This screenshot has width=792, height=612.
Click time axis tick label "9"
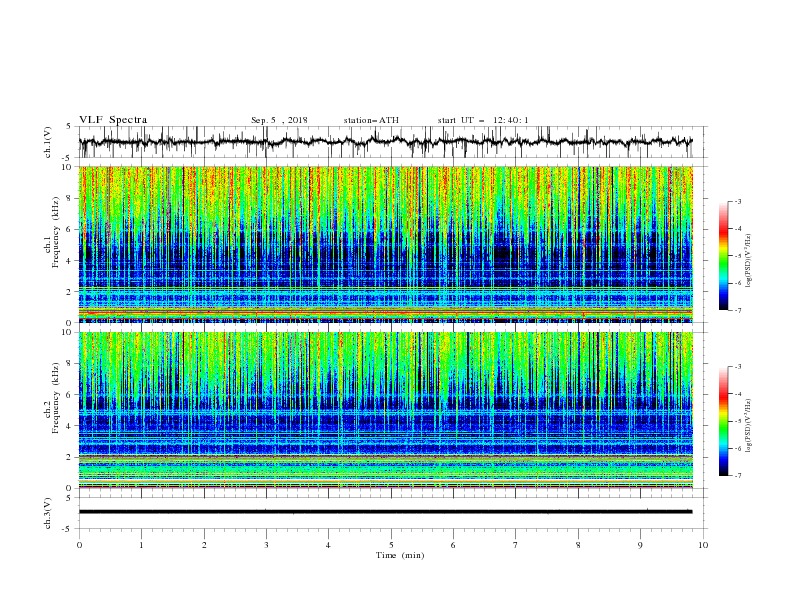click(640, 545)
